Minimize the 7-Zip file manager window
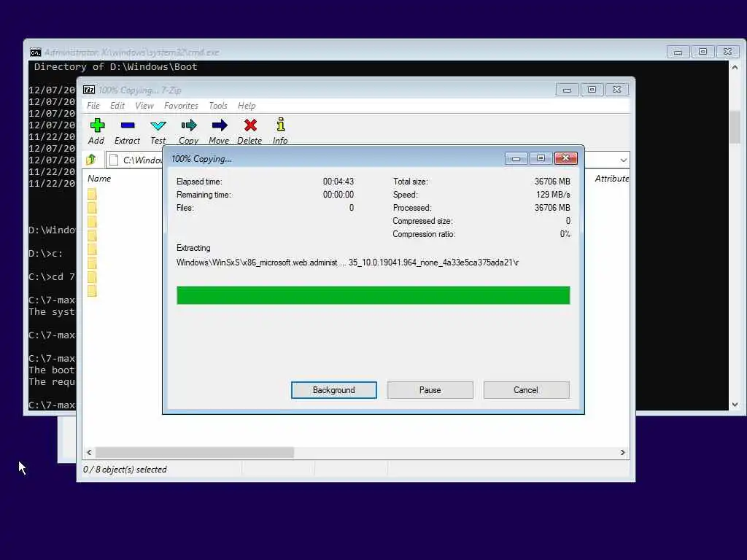747x560 pixels. pyautogui.click(x=567, y=90)
